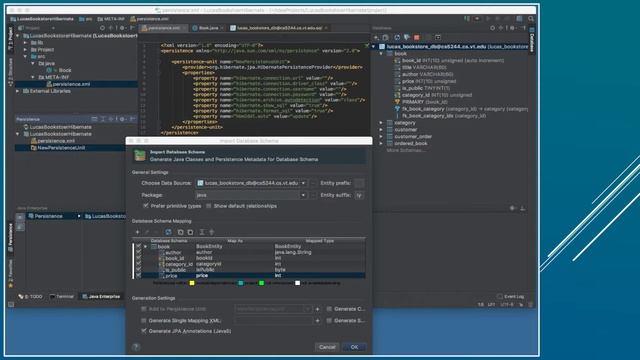Enable Show default relationships checkbox

[209, 206]
